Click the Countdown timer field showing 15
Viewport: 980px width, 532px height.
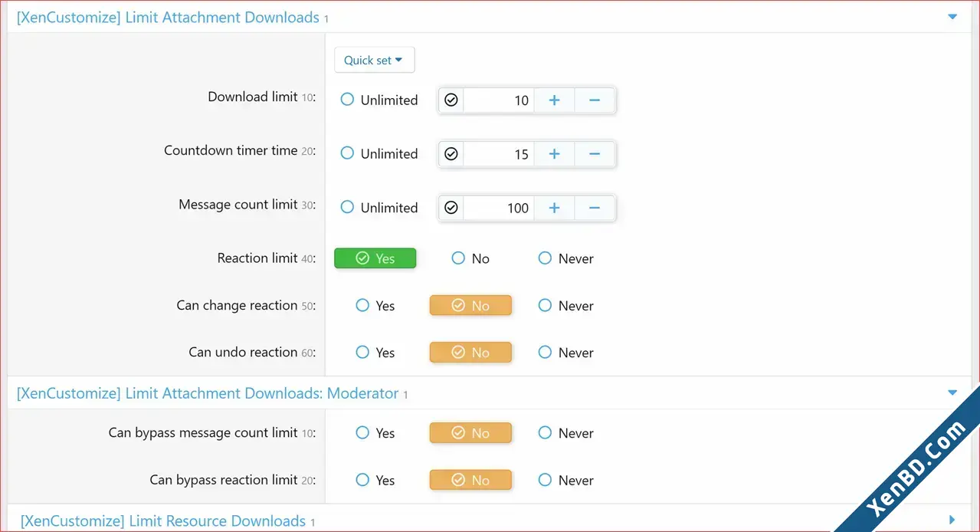(x=499, y=154)
